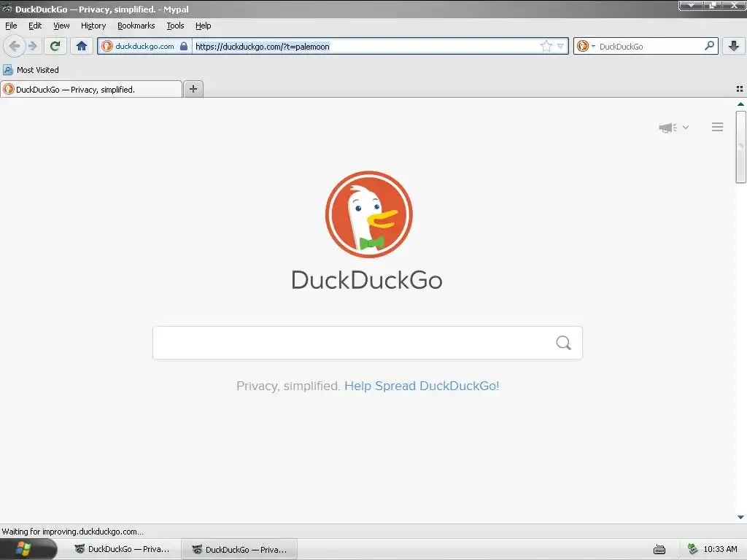Image resolution: width=747 pixels, height=560 pixels.
Task: Open a new tab with plus button
Action: pyautogui.click(x=193, y=89)
